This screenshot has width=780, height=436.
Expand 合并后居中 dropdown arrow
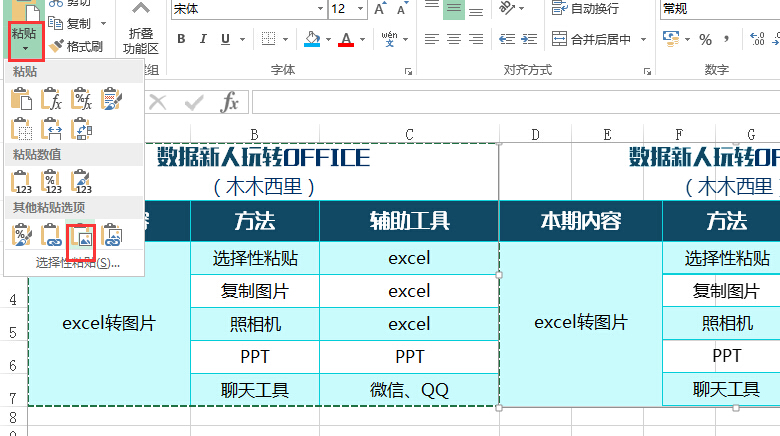point(643,39)
